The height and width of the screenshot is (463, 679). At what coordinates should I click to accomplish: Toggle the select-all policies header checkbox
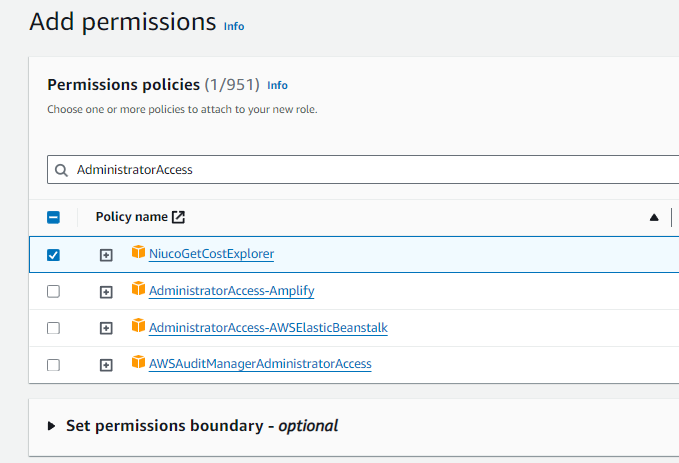(x=54, y=217)
